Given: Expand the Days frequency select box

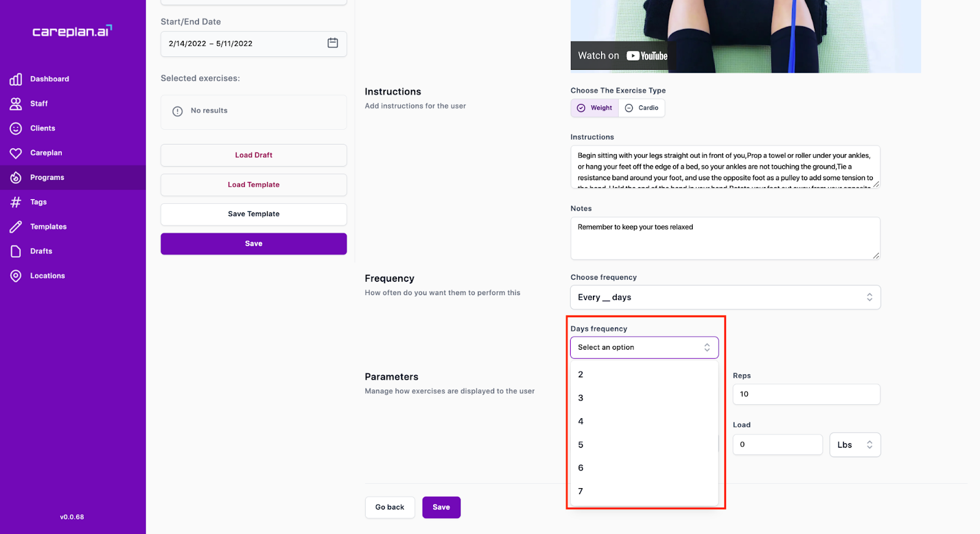Looking at the screenshot, I should (644, 347).
